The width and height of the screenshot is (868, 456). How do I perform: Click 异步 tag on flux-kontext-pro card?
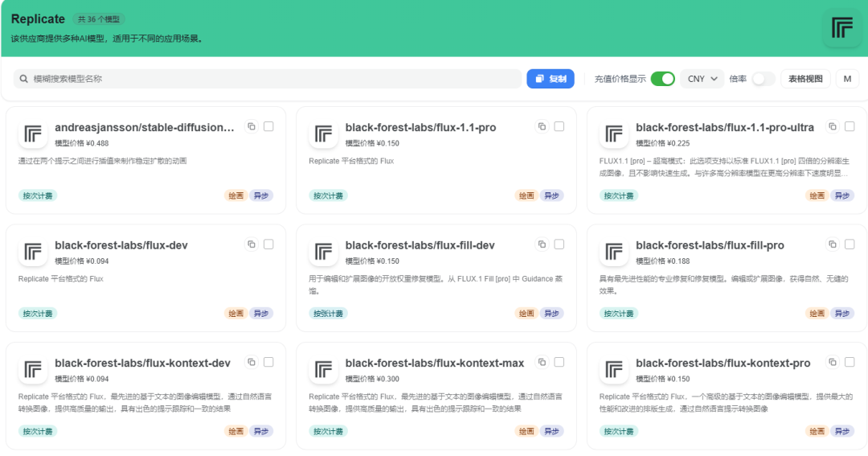pyautogui.click(x=842, y=431)
